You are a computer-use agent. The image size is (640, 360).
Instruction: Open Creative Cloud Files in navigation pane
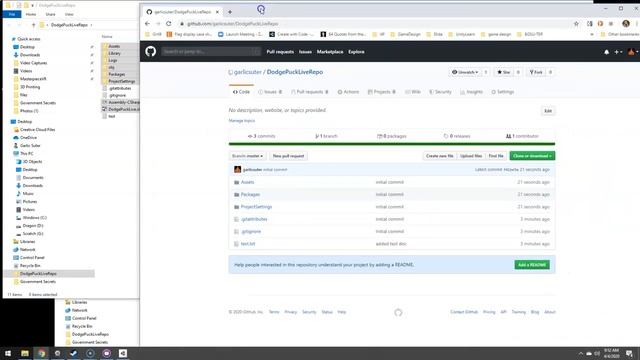(38, 129)
